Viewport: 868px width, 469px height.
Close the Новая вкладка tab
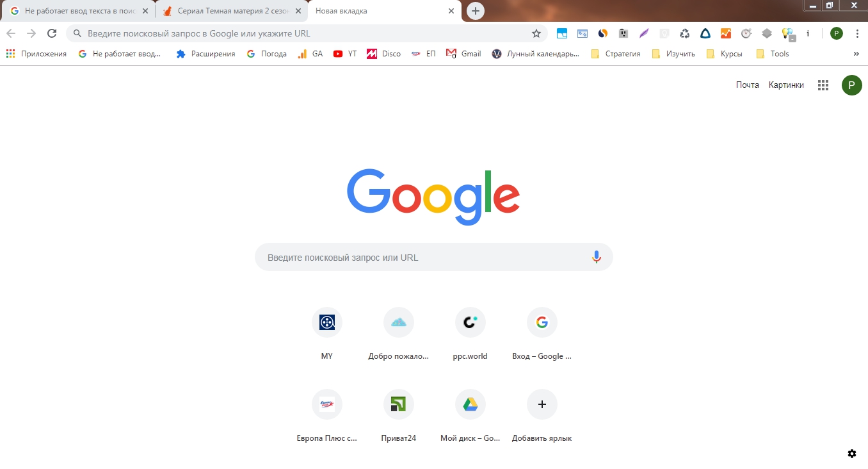[x=451, y=11]
